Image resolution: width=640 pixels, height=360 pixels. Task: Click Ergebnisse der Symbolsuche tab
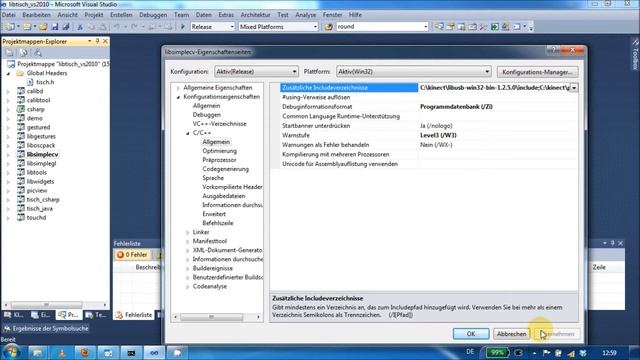coord(46,328)
